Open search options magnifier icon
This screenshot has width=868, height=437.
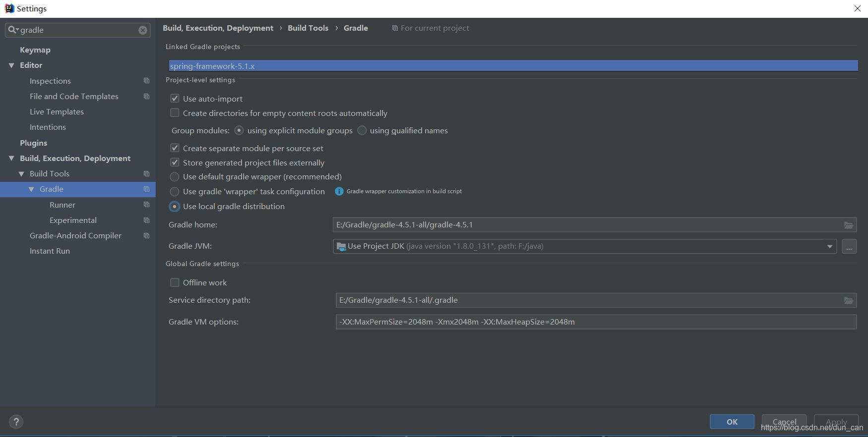[13, 30]
